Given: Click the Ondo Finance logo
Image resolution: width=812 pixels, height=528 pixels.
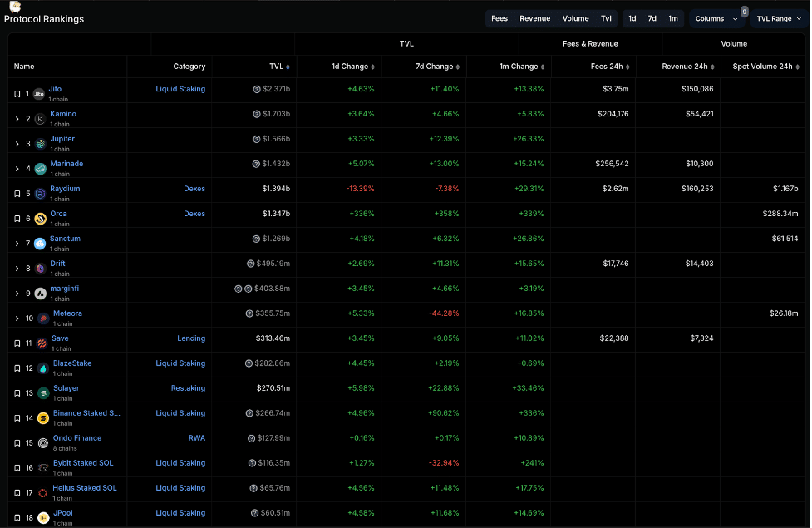Looking at the screenshot, I should pyautogui.click(x=43, y=443).
